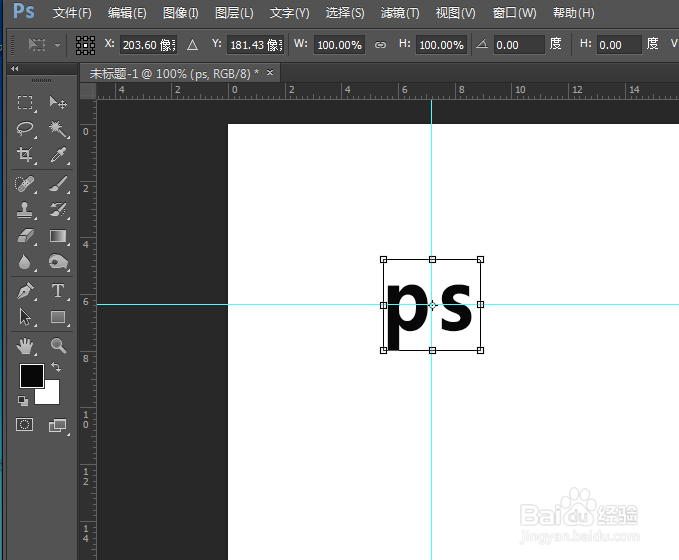679x560 pixels.
Task: Open the 编辑(E) menu
Action: [127, 13]
